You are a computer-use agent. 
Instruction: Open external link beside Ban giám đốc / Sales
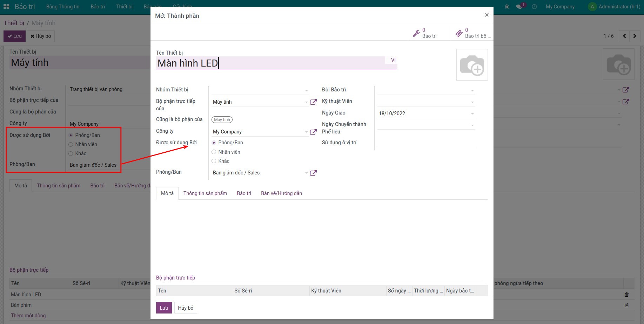coord(313,173)
